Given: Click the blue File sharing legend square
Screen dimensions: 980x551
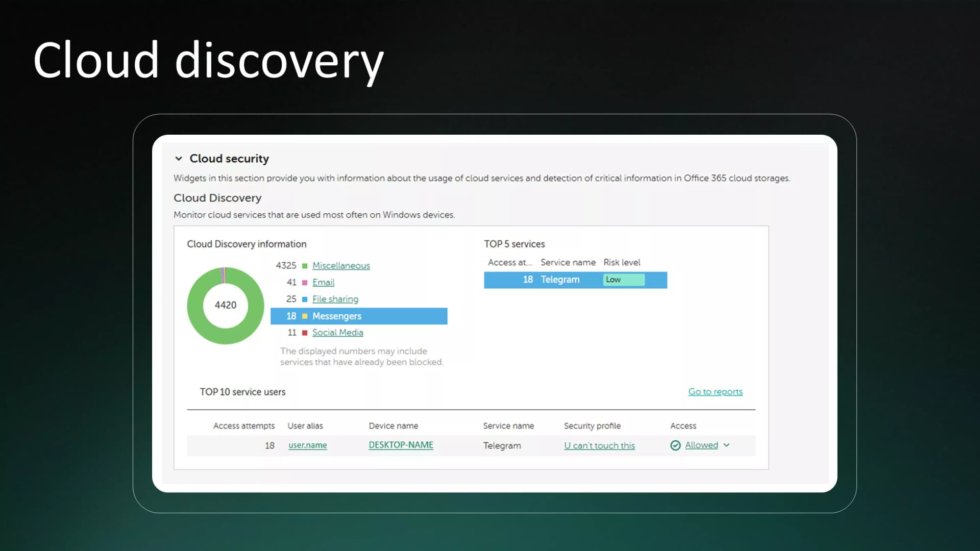Looking at the screenshot, I should pos(305,299).
